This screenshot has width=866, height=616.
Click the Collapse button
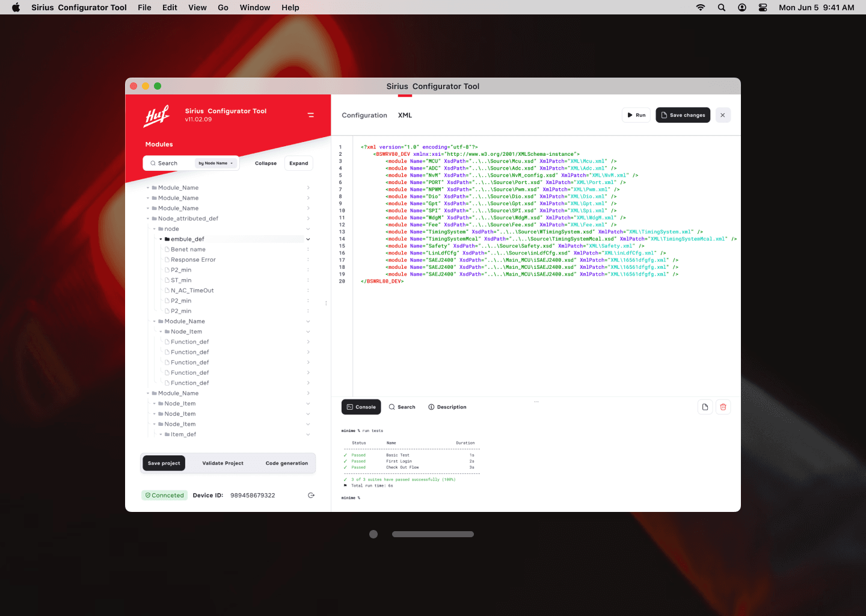(x=266, y=163)
